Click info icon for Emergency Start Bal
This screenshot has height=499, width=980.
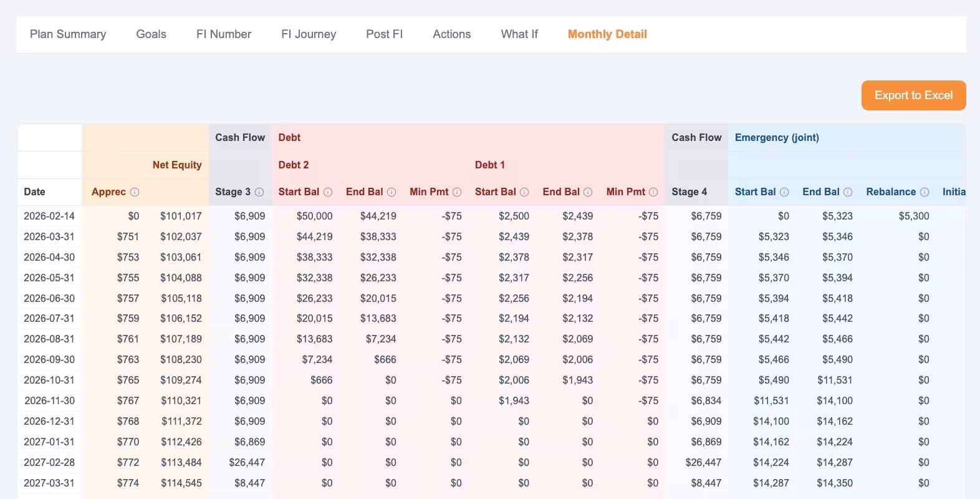[784, 192]
